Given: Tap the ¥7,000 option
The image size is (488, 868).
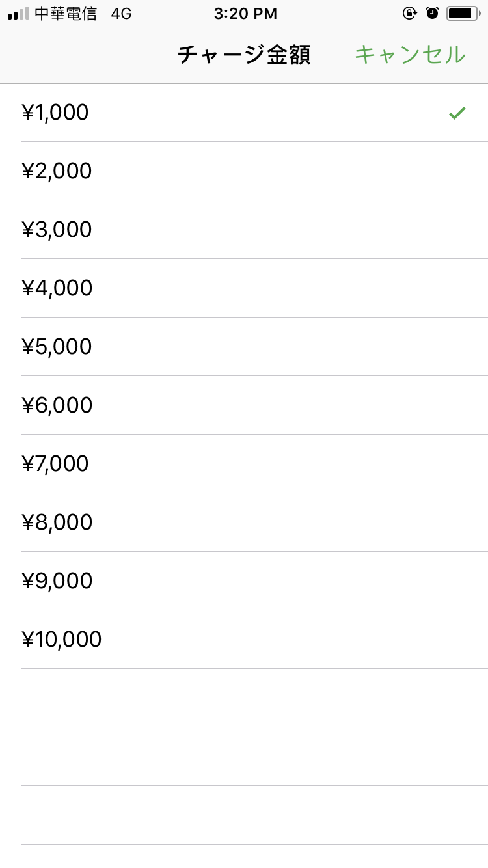Looking at the screenshot, I should pyautogui.click(x=56, y=464).
